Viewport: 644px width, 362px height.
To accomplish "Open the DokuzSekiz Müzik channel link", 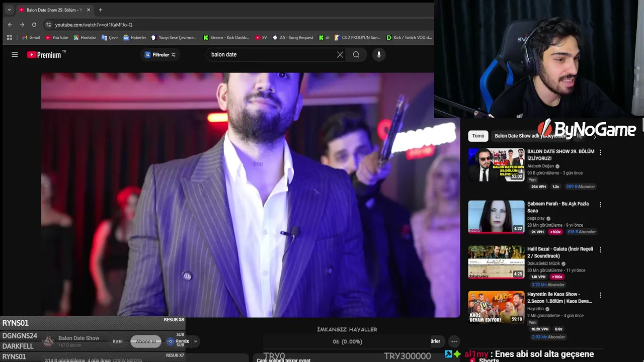I will 543,263.
